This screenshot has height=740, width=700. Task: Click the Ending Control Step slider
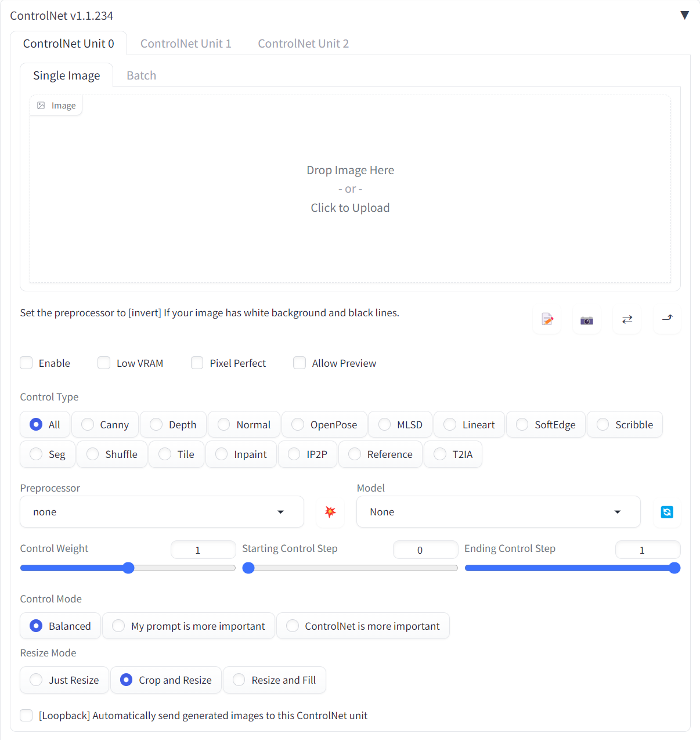[x=572, y=568]
